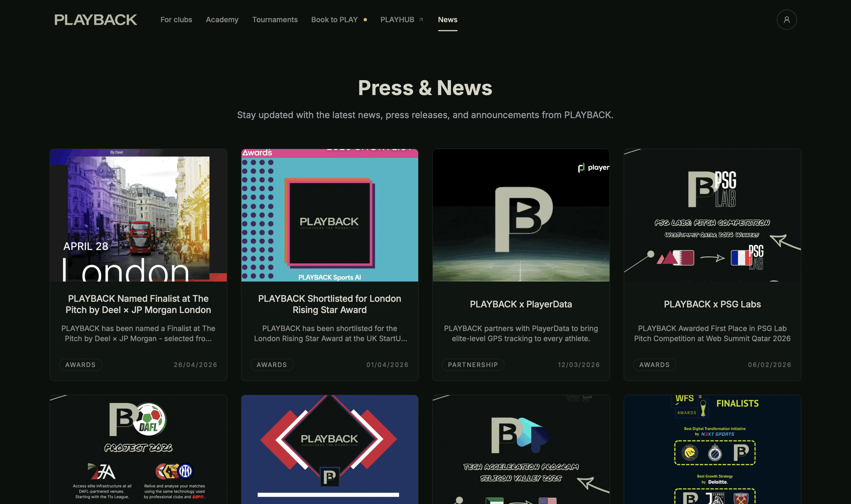Click the PLAYBACK logo in header
851x504 pixels.
pos(95,20)
